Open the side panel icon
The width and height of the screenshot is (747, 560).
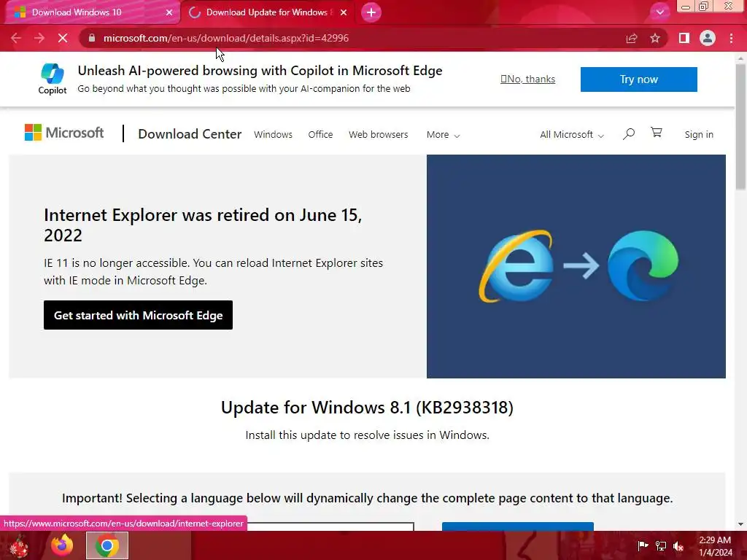tap(684, 38)
